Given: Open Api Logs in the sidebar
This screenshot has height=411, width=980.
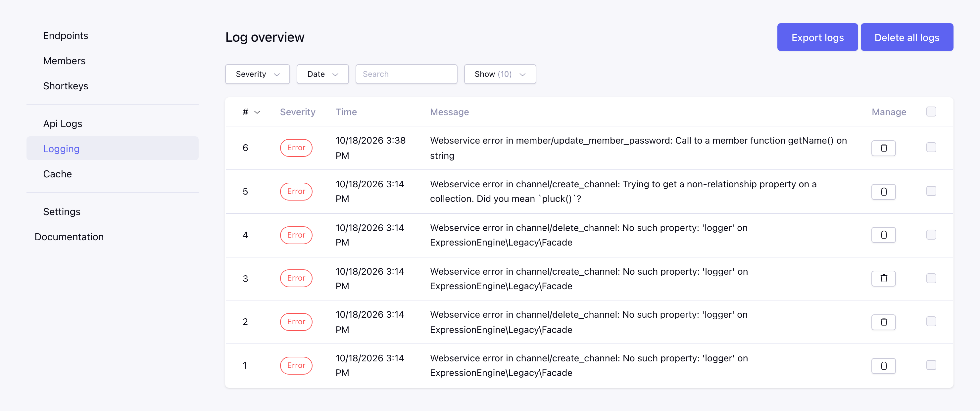Looking at the screenshot, I should tap(63, 123).
